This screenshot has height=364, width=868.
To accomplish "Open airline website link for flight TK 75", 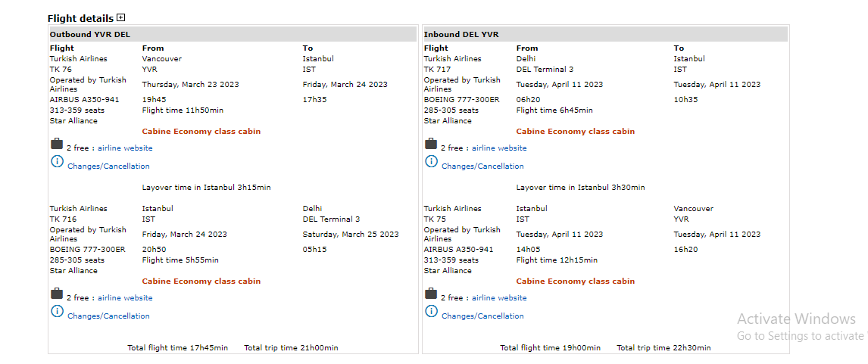I will pos(499,298).
